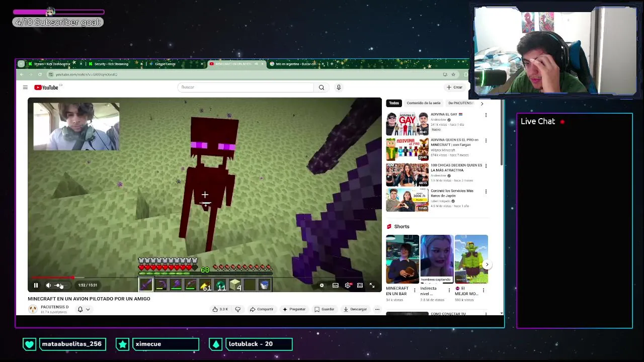Click the heart icon beside mataabuelitas_256
Screen dimensions: 644x362
pos(29,344)
